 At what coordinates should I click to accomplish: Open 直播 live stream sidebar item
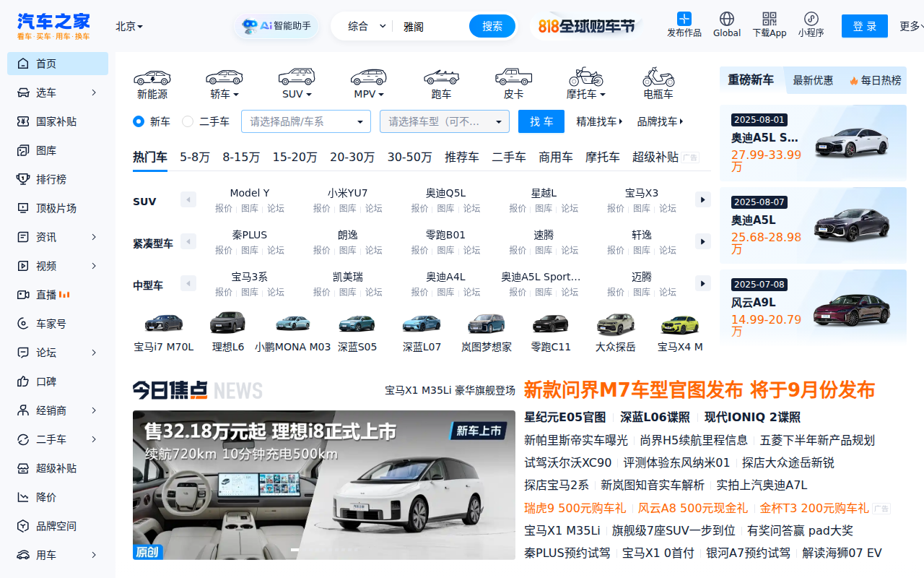[x=58, y=295]
